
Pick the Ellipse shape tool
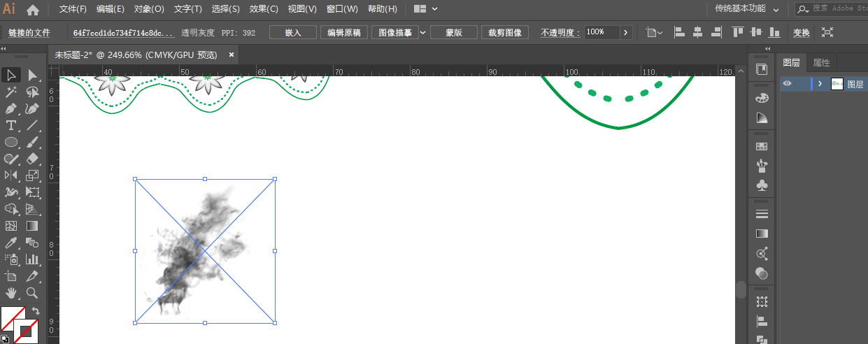11,143
